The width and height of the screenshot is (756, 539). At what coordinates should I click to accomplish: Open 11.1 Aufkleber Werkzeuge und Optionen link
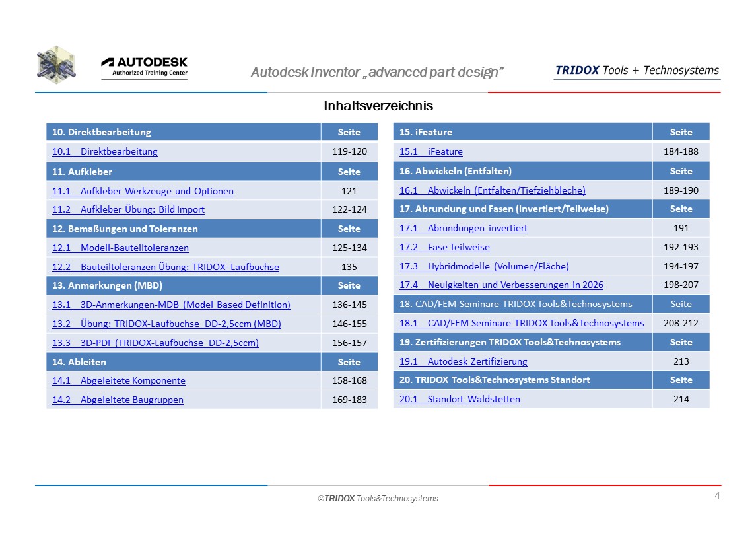pyautogui.click(x=143, y=191)
